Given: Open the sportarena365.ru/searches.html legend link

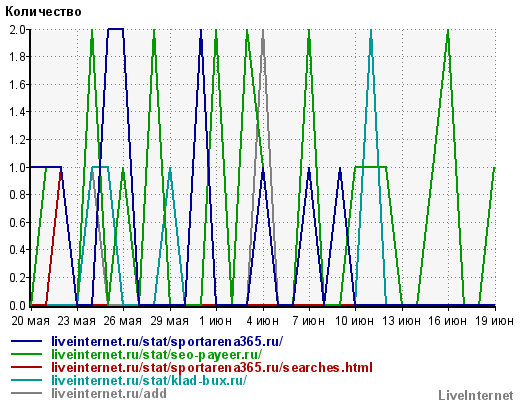Looking at the screenshot, I should click(x=212, y=367).
